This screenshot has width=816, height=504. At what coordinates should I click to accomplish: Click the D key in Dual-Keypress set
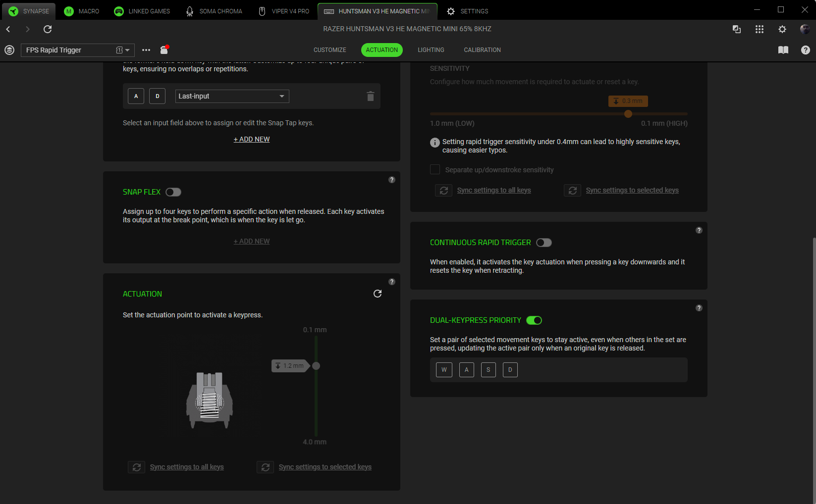510,370
